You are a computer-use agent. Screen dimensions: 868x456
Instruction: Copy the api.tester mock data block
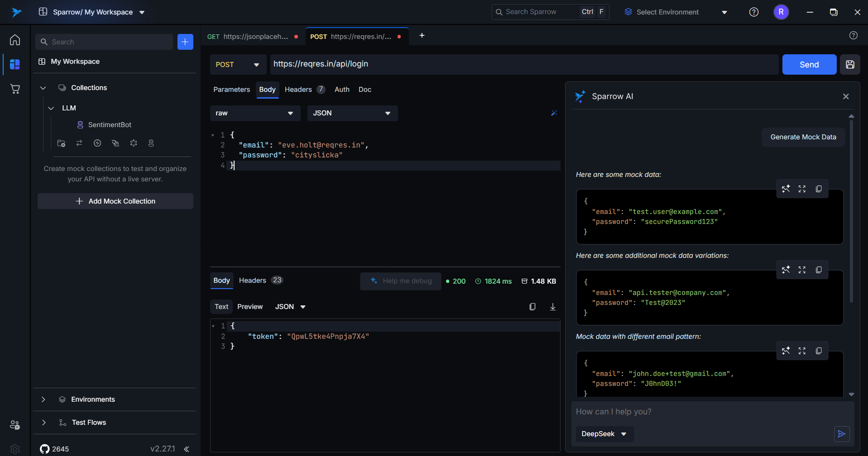click(x=819, y=270)
